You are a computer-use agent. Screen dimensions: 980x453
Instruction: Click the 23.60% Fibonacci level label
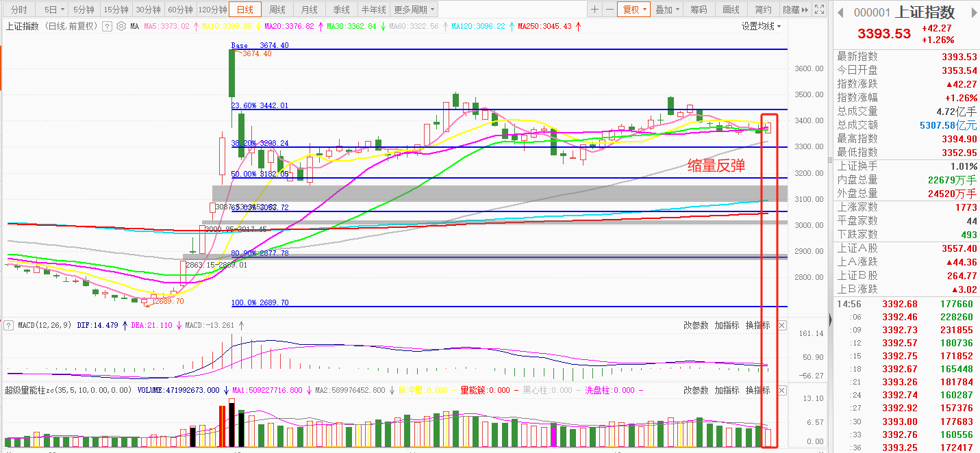[260, 105]
